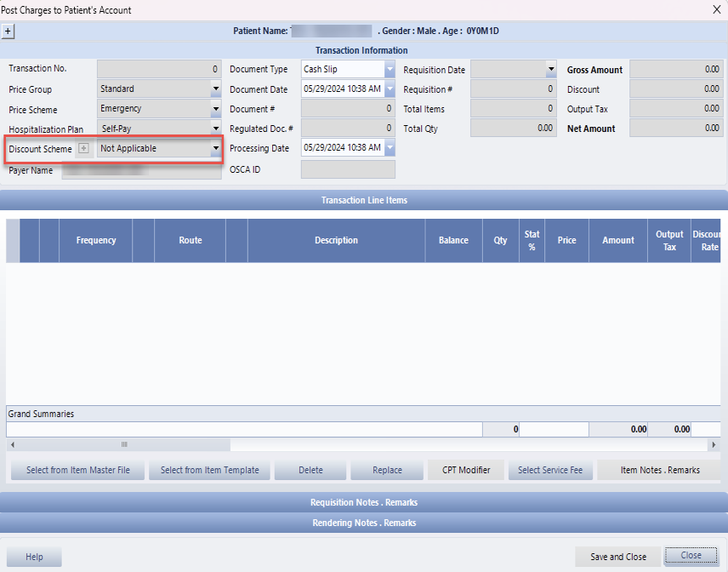Viewport: 728px width, 572px height.
Task: Collapse the Transaction Line Items section
Action: pyautogui.click(x=364, y=200)
